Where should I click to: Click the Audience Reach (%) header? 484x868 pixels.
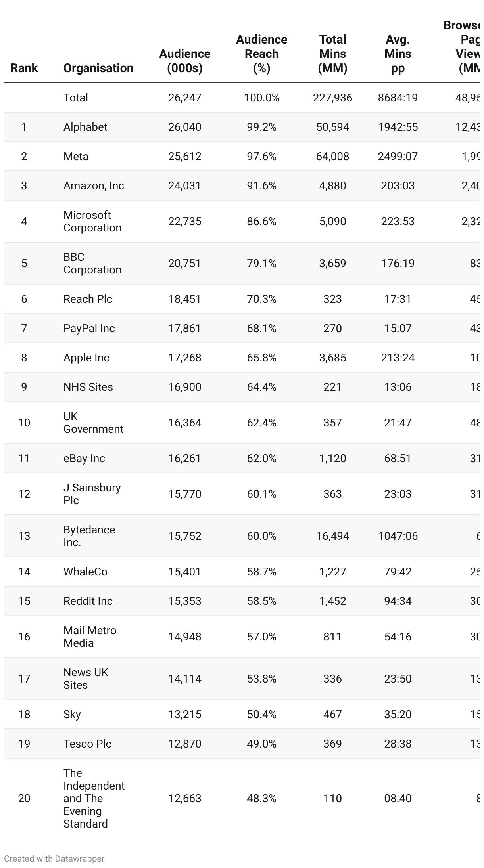(x=261, y=54)
